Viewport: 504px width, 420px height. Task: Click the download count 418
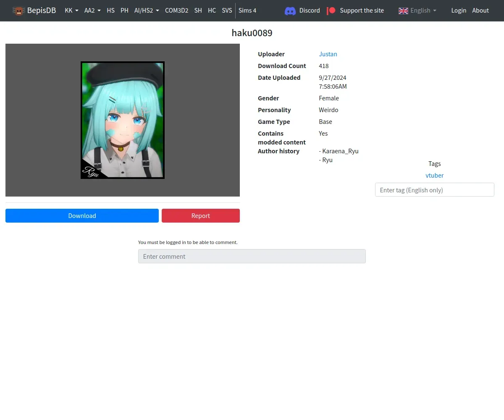point(324,66)
